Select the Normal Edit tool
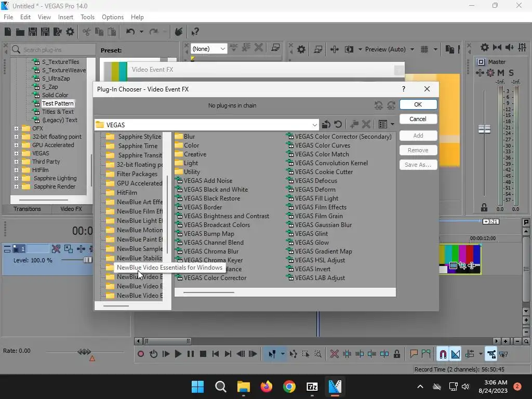 272,354
